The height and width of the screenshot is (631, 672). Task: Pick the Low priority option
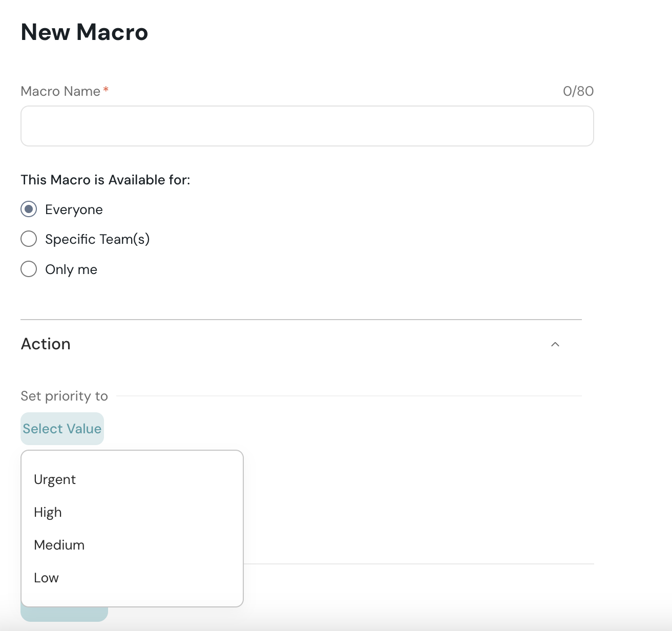[x=46, y=578]
